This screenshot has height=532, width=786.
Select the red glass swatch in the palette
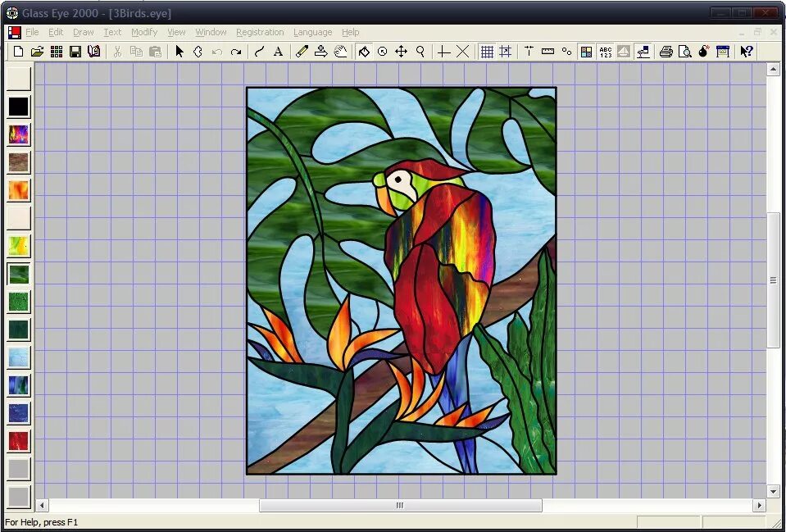click(x=18, y=441)
